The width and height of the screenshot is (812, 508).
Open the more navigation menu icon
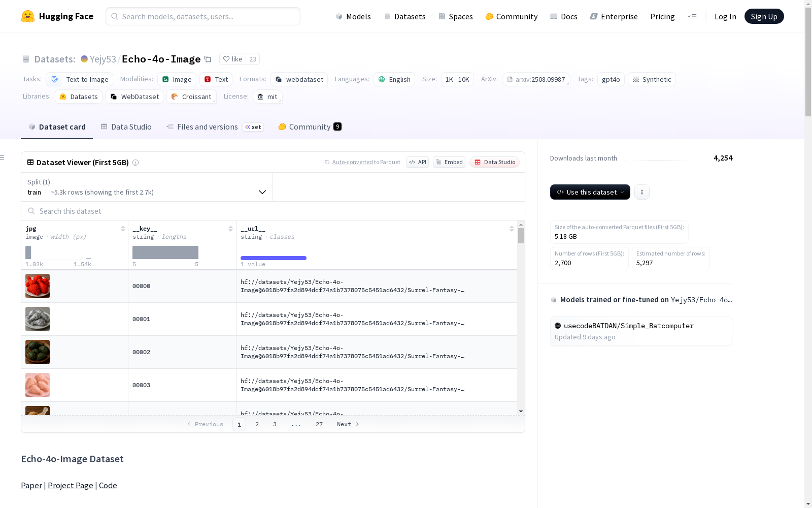pyautogui.click(x=692, y=16)
